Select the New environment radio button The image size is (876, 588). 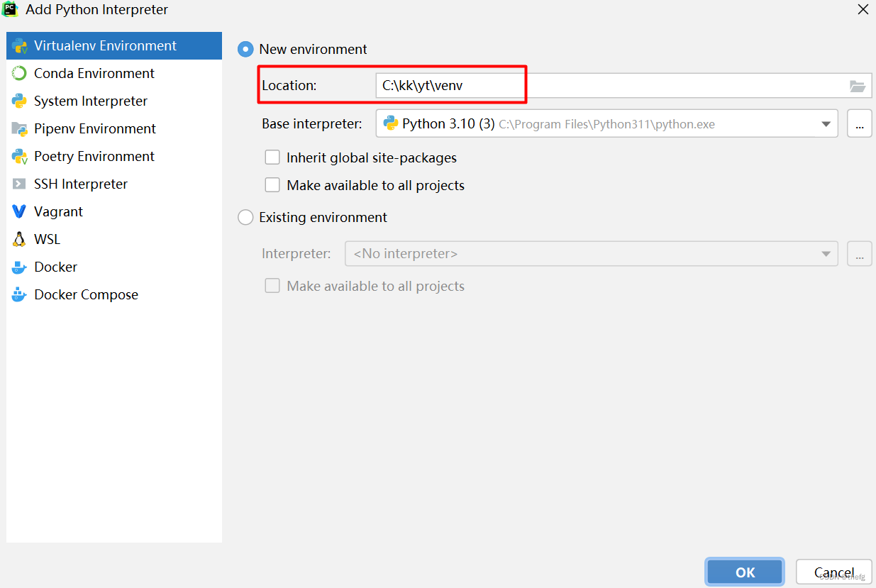(245, 49)
